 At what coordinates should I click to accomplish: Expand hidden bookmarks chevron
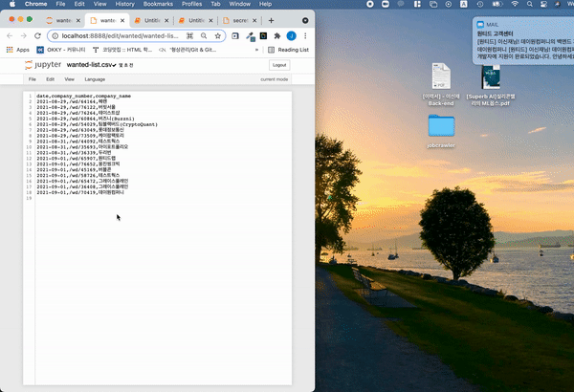pyautogui.click(x=256, y=50)
